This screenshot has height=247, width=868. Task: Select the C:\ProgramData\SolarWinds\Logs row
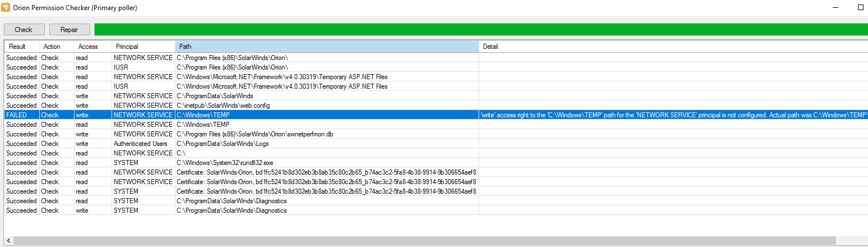coord(436,144)
